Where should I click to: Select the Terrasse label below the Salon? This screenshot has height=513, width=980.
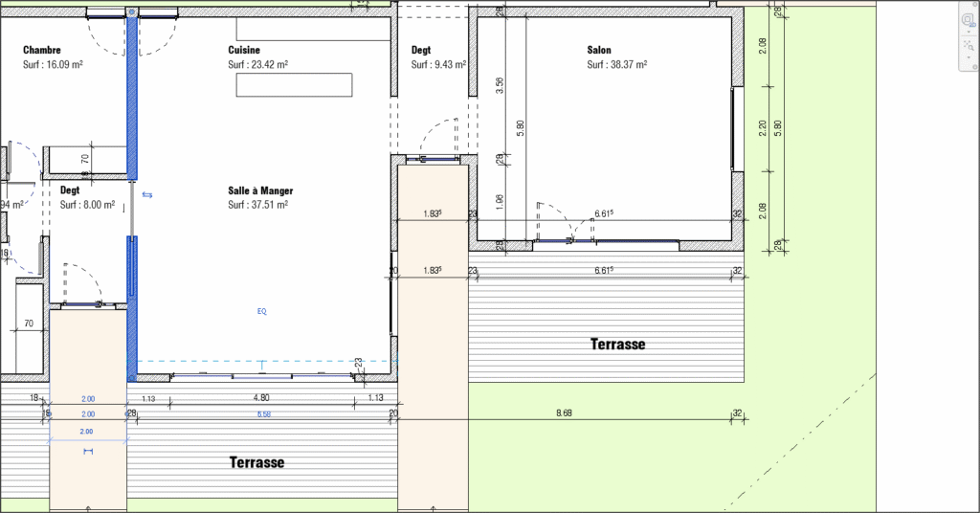pyautogui.click(x=617, y=344)
